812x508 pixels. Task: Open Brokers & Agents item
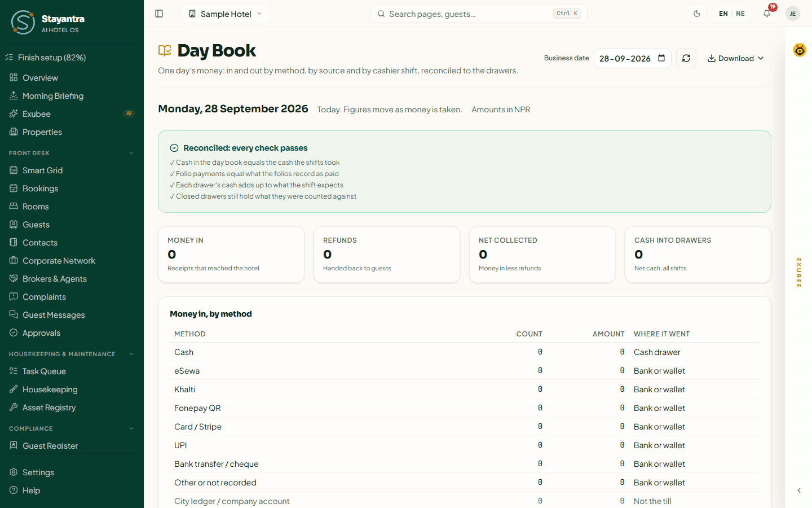tap(72, 279)
